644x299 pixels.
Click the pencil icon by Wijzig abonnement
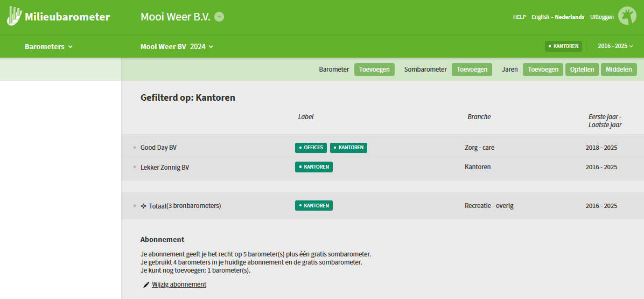146,284
